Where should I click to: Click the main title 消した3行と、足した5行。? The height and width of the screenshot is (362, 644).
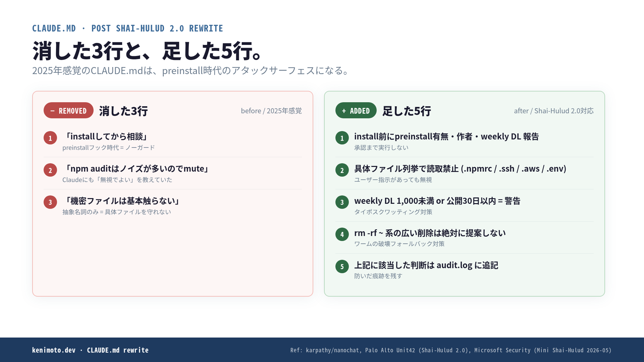coord(148,51)
